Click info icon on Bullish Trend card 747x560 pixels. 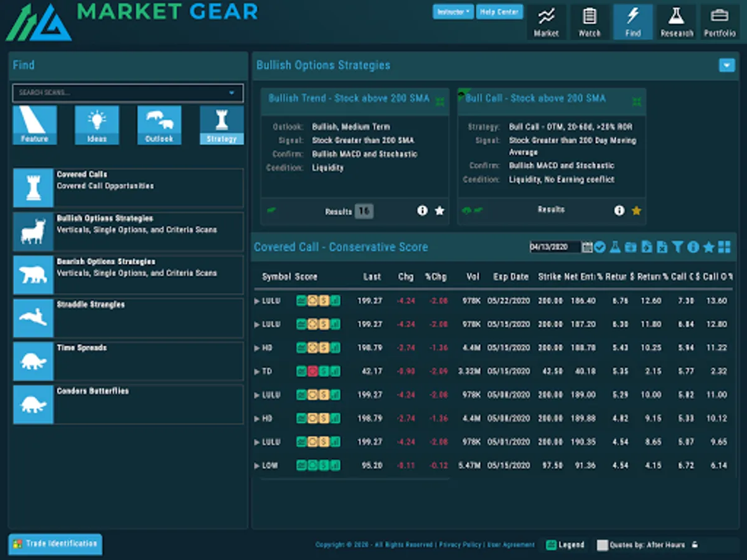click(422, 211)
